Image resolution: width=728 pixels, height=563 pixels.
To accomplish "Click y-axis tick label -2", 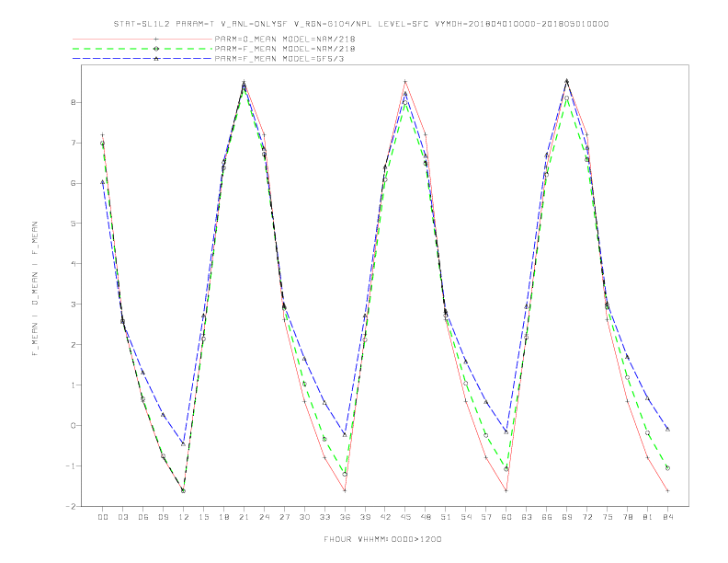I will (71, 506).
